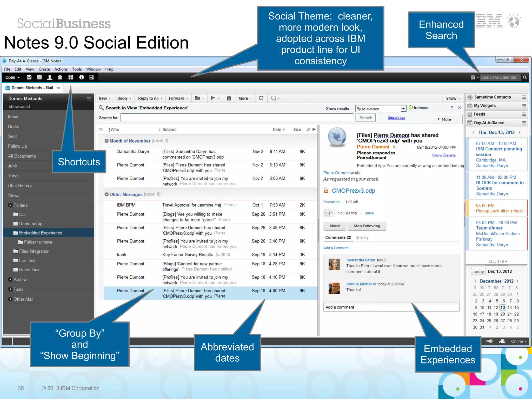Open the Search tips link
532x399 pixels.
(396, 118)
